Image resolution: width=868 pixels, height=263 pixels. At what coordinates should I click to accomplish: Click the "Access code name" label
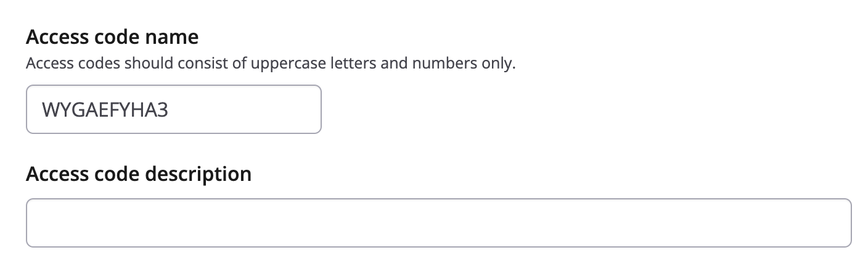(x=112, y=38)
